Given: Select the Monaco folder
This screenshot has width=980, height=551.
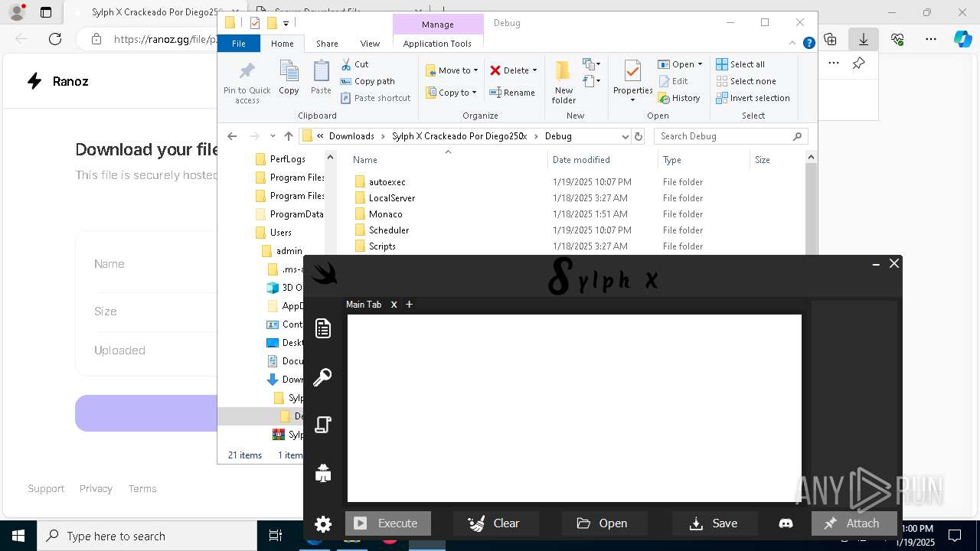Looking at the screenshot, I should (x=385, y=214).
